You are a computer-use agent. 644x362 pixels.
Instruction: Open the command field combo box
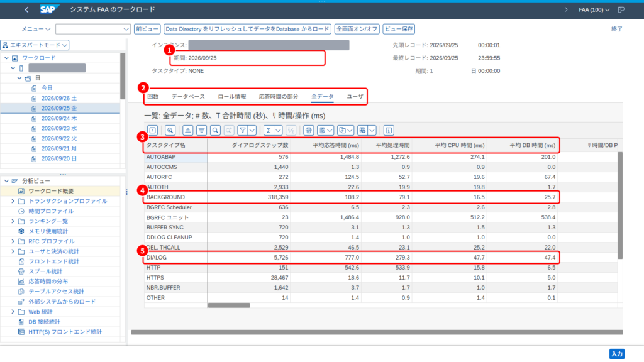[x=93, y=29]
